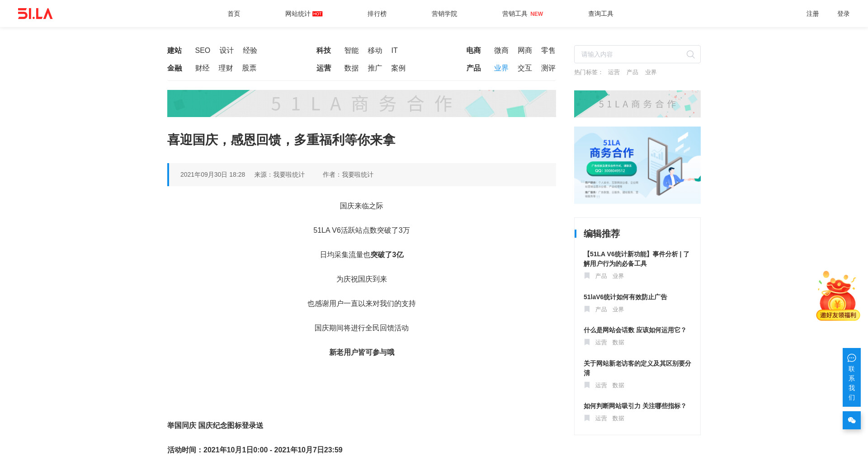Open the blue 51LA商务合作 sidebar image with QQ number

pyautogui.click(x=637, y=165)
